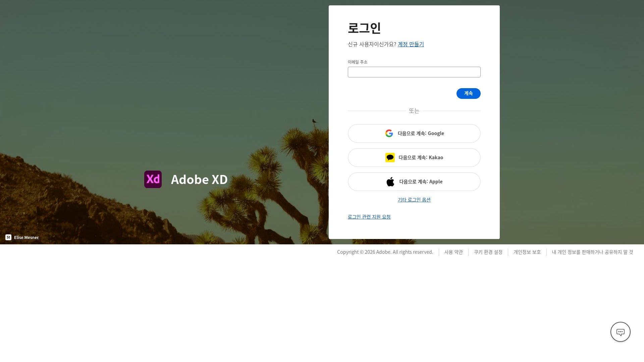
Task: Focus the 이메일 주소 input field
Action: click(x=414, y=72)
